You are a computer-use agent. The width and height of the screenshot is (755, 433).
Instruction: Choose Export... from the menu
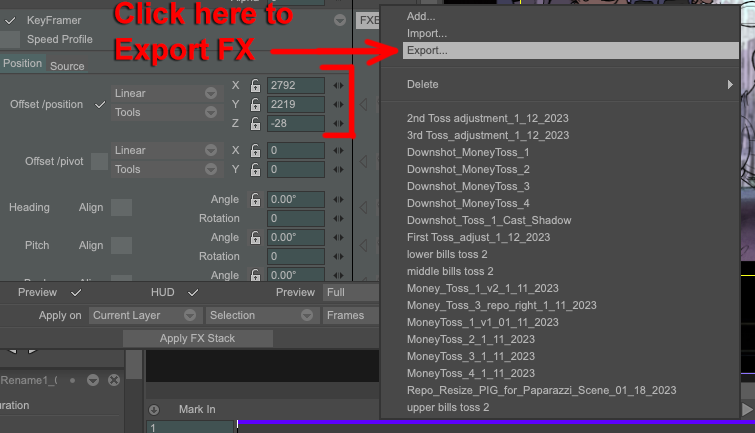(x=571, y=51)
